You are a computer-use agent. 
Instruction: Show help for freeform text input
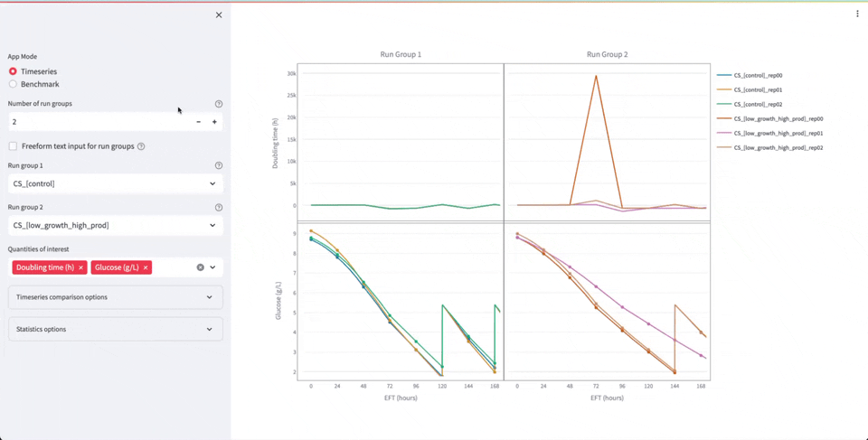coord(141,146)
